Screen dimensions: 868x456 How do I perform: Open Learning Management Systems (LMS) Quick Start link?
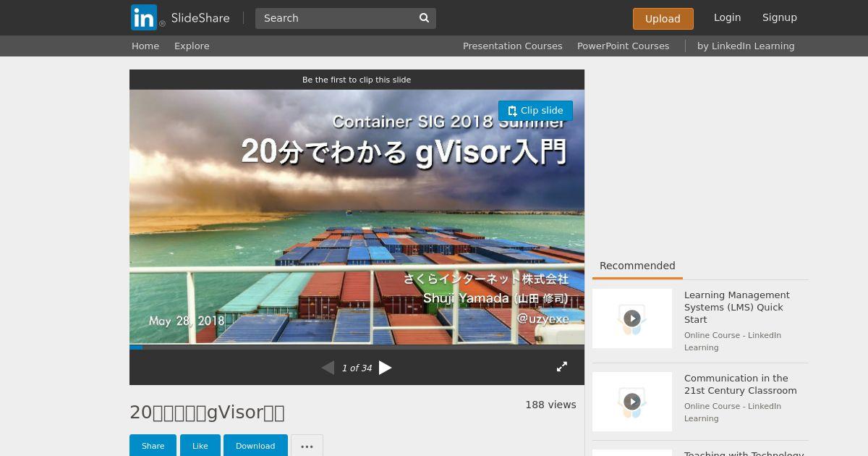point(737,307)
